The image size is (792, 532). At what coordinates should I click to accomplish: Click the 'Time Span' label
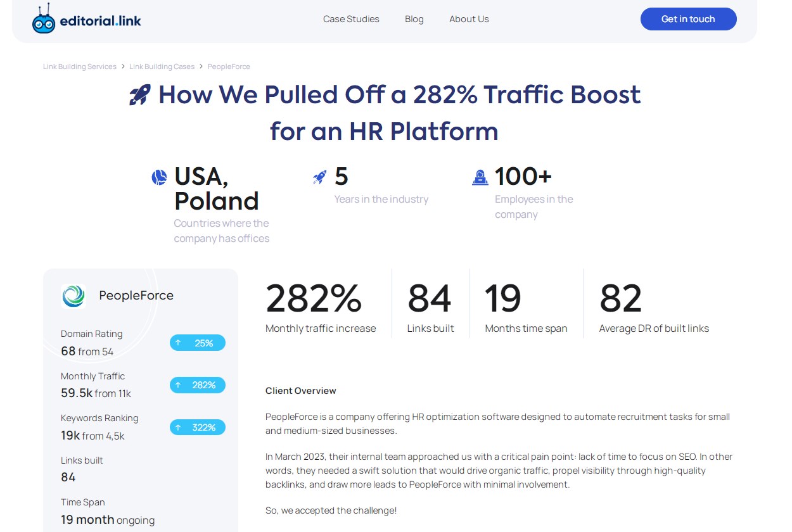pyautogui.click(x=83, y=502)
